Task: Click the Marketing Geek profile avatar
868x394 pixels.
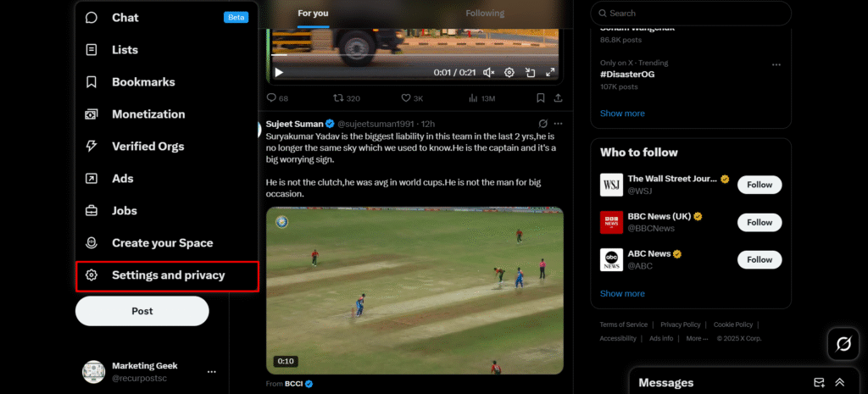Action: tap(93, 372)
